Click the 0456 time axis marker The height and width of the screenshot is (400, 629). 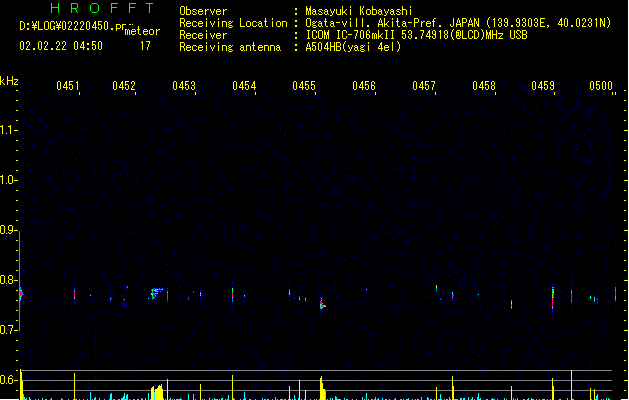tap(364, 86)
